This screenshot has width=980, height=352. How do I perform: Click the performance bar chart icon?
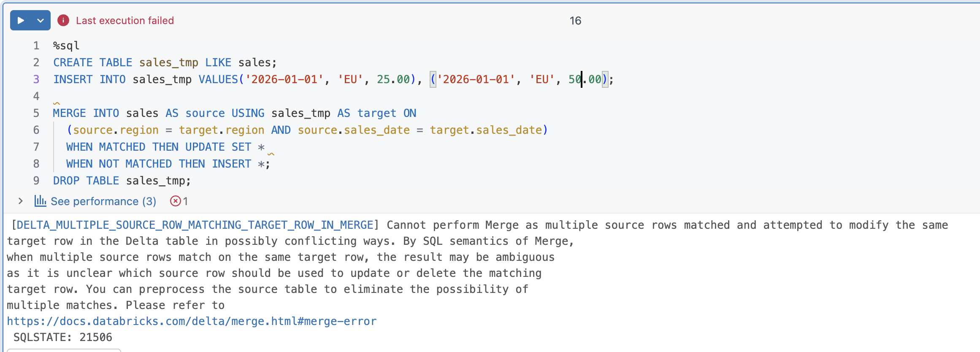[x=40, y=201]
